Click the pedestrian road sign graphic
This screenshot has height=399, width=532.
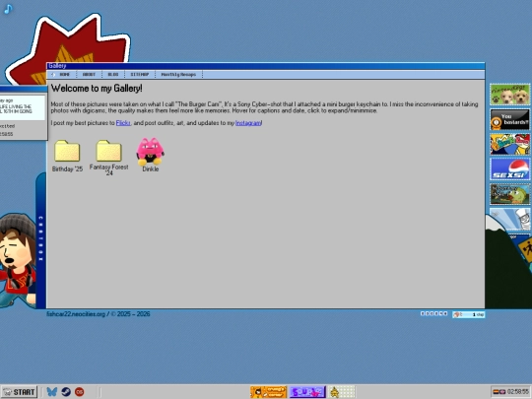click(526, 250)
